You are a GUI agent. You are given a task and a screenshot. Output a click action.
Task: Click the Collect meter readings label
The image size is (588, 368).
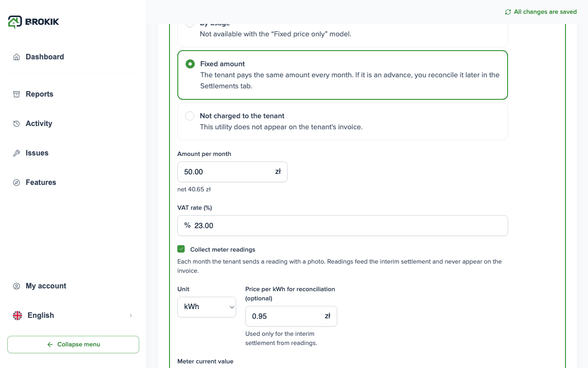point(223,250)
